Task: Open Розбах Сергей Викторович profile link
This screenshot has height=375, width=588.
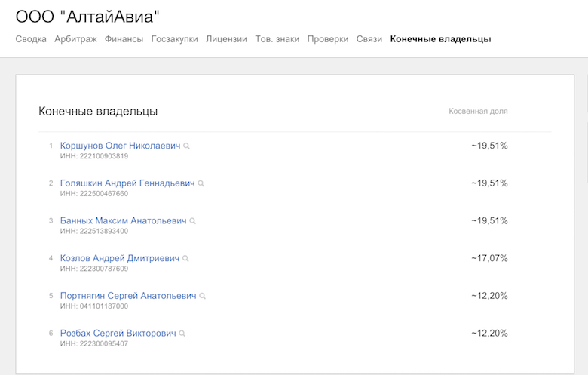Action: click(x=118, y=334)
